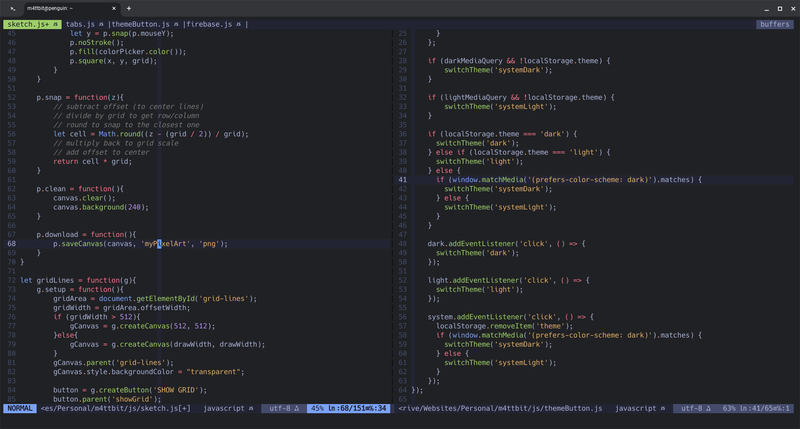Click switchTheme('systemDark') on line 29
This screenshot has width=800, height=429.
coord(498,70)
